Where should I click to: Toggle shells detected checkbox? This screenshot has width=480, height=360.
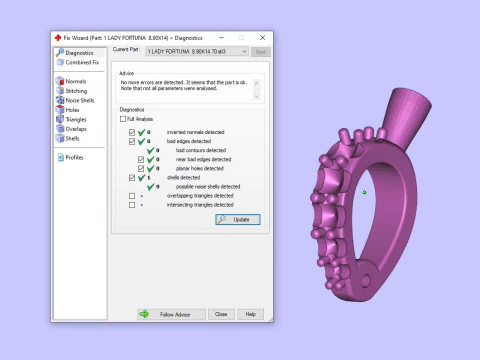[x=132, y=178]
